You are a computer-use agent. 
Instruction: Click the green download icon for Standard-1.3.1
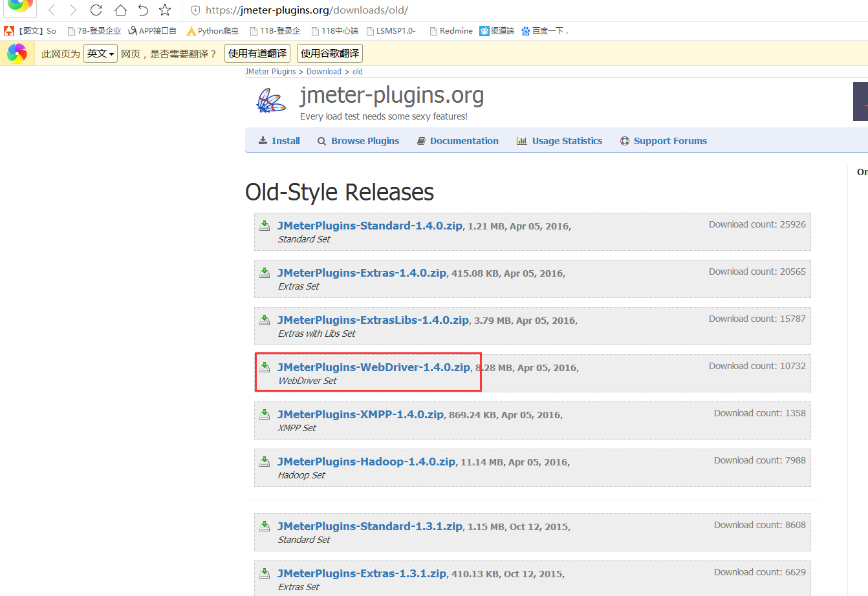pyautogui.click(x=265, y=526)
